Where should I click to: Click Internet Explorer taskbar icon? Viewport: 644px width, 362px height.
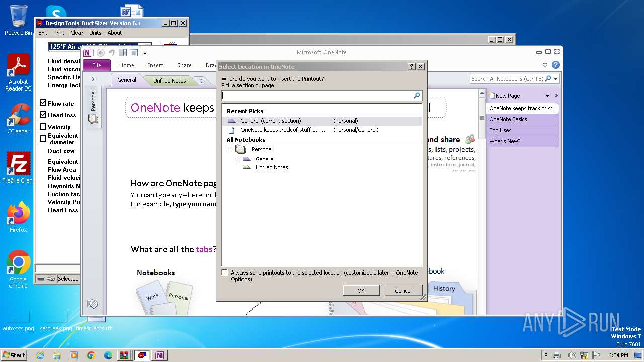pyautogui.click(x=40, y=355)
